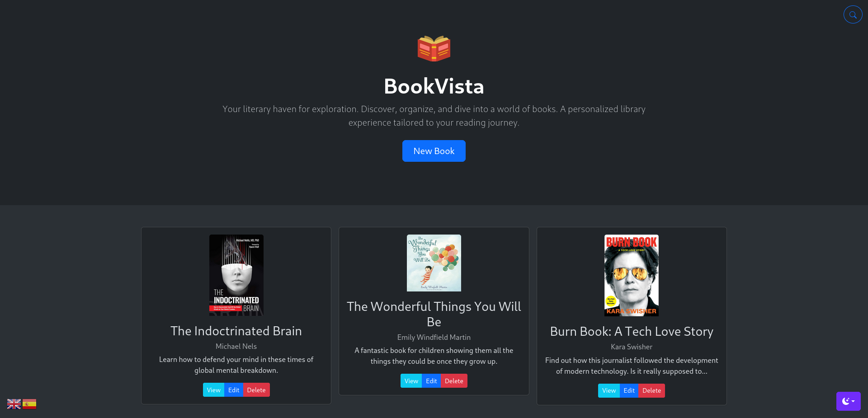Image resolution: width=868 pixels, height=418 pixels.
Task: Delete Burn Book: A Tech Love Story
Action: click(x=651, y=390)
